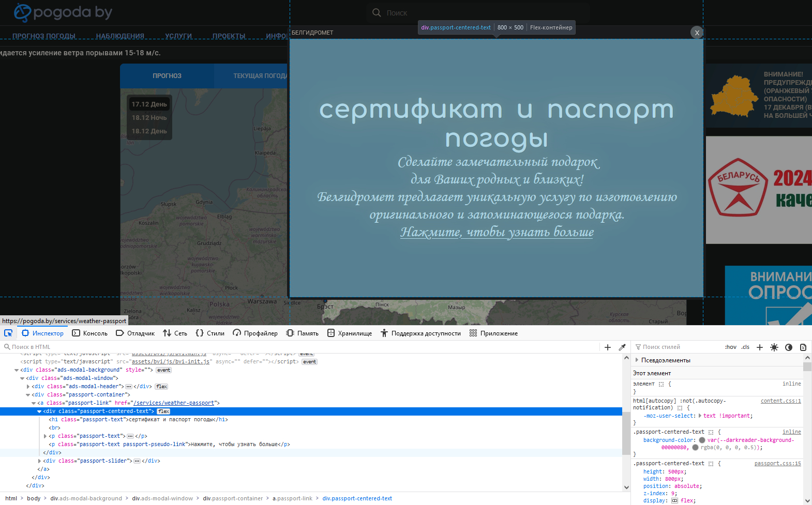The height and width of the screenshot is (505, 812).
Task: Click Нажмите, чтобы узнать больше link
Action: click(x=497, y=232)
